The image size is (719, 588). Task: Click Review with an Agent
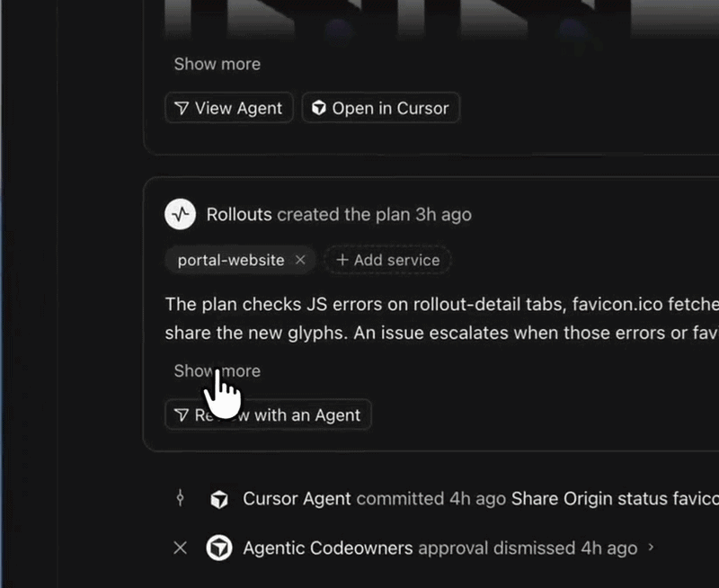click(268, 414)
